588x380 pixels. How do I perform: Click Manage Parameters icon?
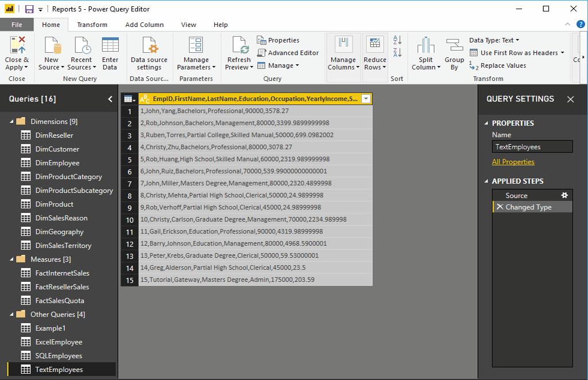[196, 45]
